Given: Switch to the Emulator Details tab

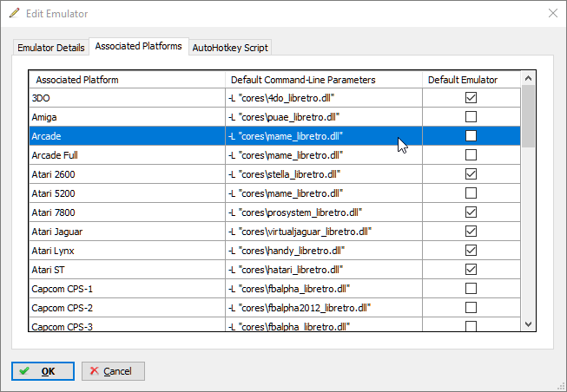Looking at the screenshot, I should pos(51,48).
